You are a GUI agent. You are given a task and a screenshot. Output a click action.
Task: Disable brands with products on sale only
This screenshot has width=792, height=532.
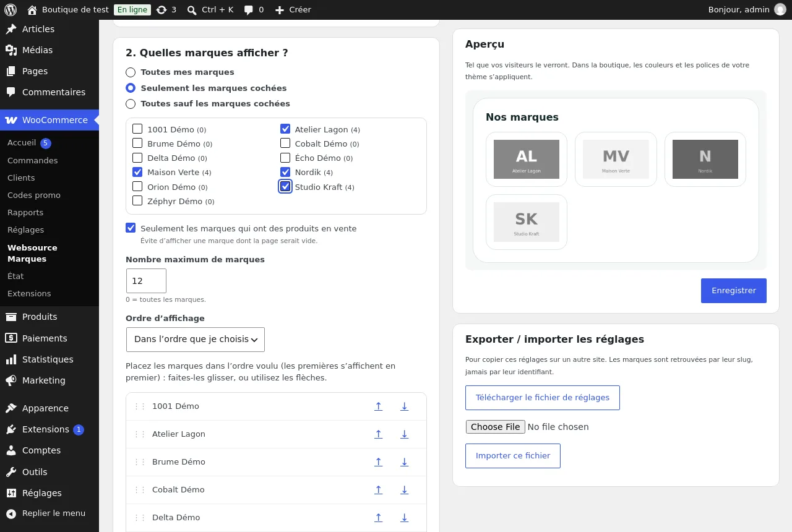tap(131, 228)
